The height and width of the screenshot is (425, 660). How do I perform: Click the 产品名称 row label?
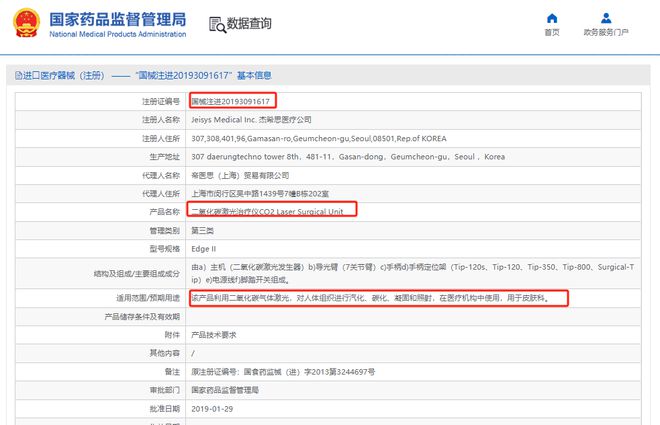pos(165,212)
